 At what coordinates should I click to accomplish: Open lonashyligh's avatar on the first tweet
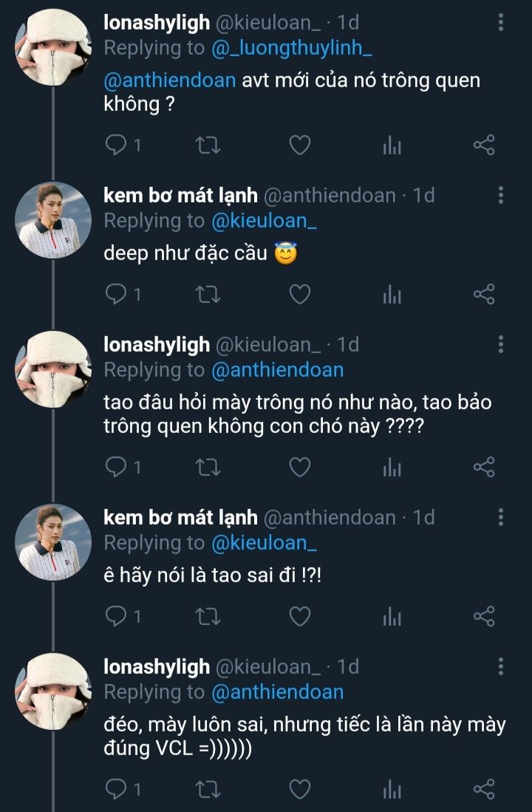pyautogui.click(x=53, y=46)
